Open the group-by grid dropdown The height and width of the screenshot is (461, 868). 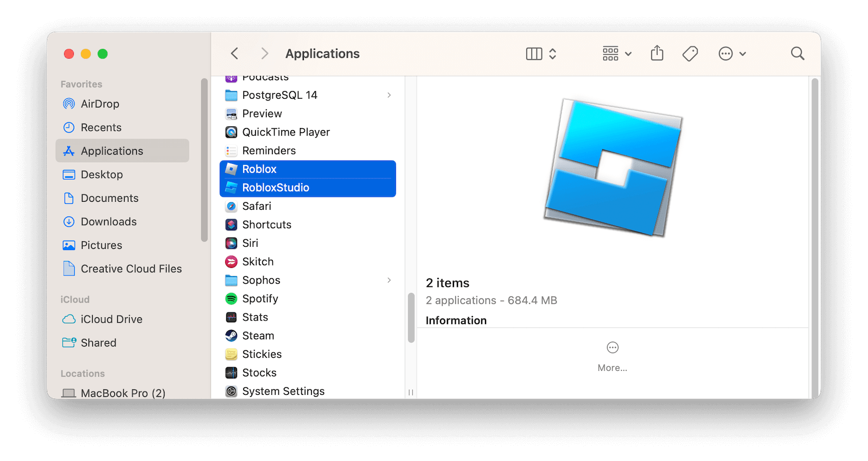click(617, 54)
